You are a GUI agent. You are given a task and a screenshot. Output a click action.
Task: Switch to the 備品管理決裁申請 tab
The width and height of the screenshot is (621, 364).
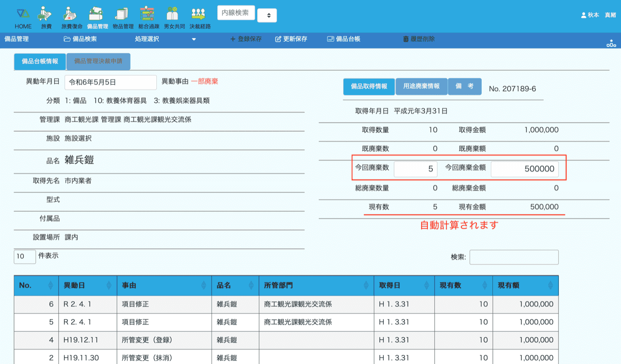[98, 62]
